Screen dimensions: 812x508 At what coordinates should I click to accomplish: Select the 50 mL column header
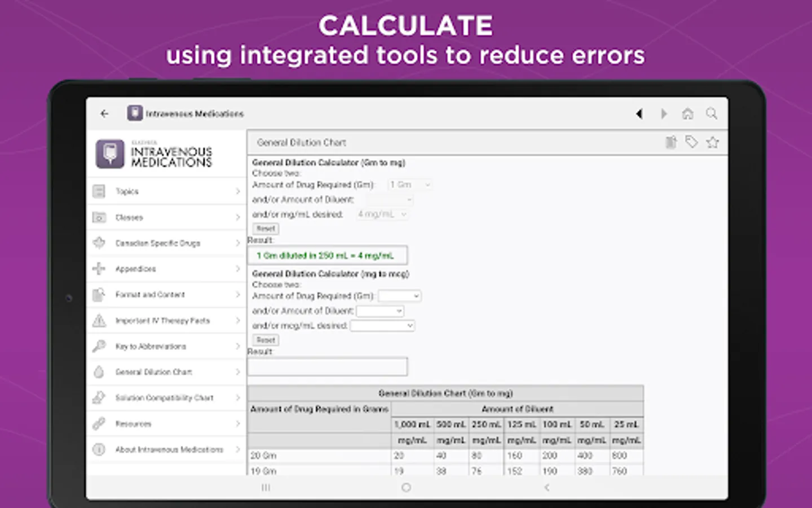click(592, 424)
